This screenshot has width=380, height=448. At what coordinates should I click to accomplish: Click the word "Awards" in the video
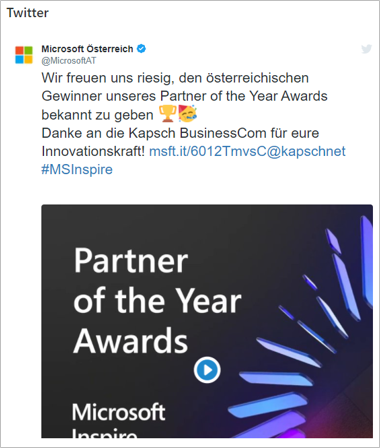click(131, 341)
